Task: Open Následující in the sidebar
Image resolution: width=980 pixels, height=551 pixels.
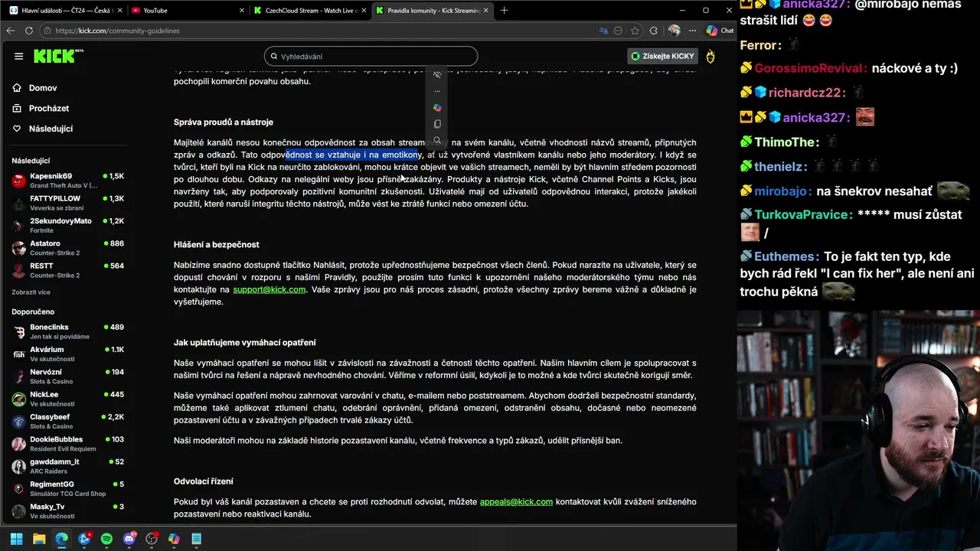Action: click(51, 129)
